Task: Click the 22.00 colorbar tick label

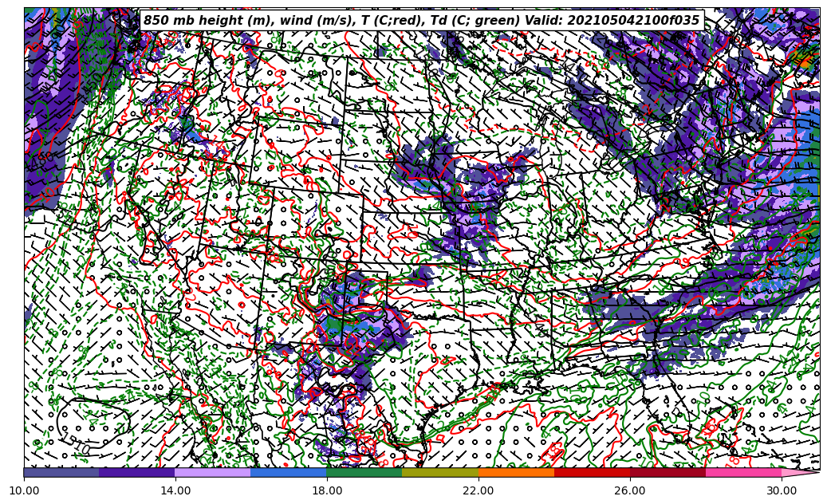Action: [478, 490]
